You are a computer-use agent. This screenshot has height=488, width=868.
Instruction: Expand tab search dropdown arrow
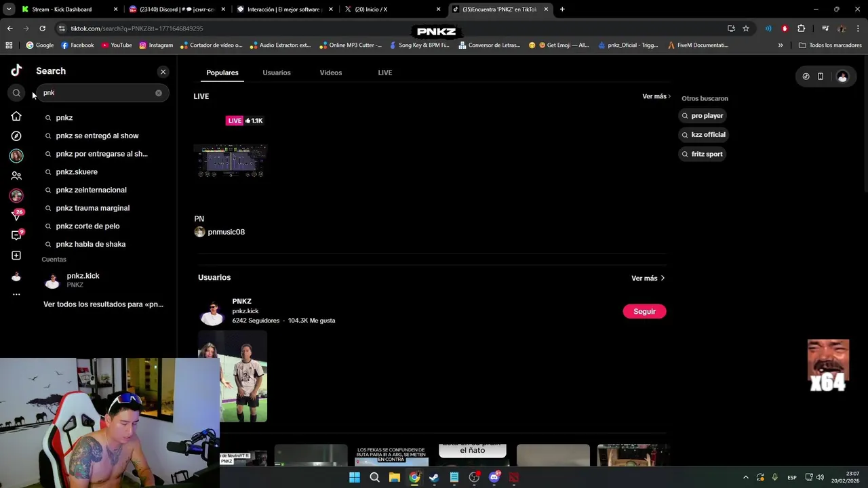[x=9, y=9]
